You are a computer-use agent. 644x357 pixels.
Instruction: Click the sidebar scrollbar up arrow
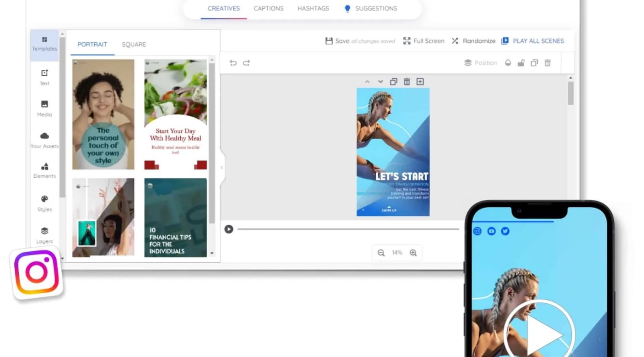pos(63,34)
